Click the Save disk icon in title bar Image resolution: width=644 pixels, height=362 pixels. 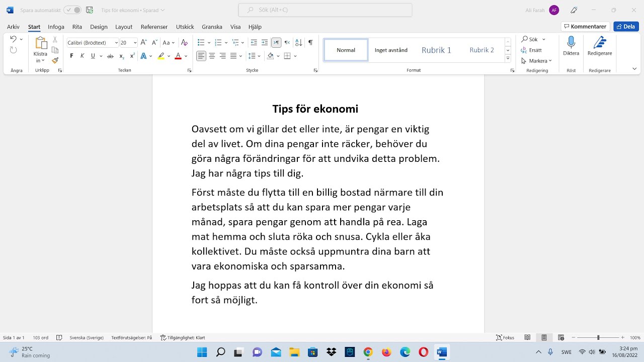90,10
